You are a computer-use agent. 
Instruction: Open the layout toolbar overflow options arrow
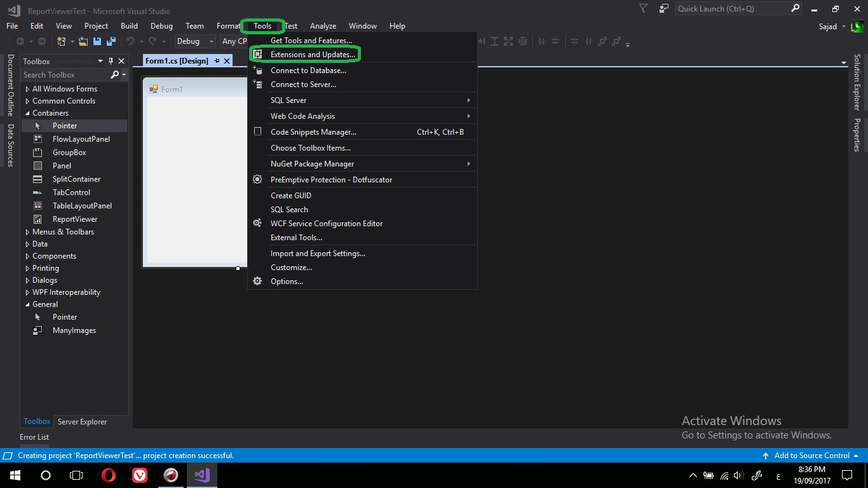pos(628,44)
